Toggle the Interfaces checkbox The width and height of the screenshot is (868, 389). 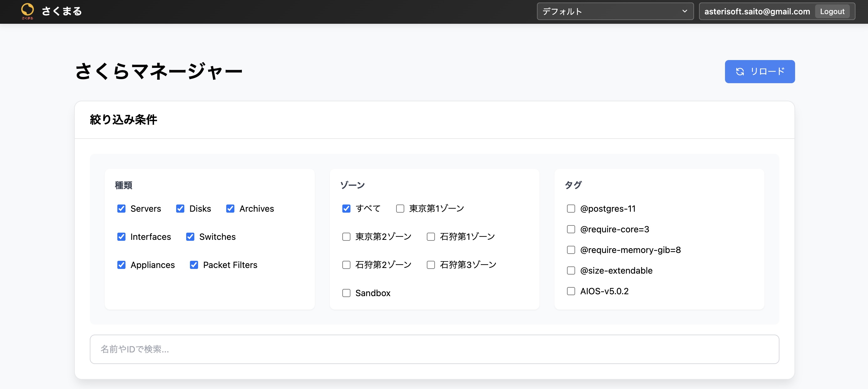[x=121, y=237]
